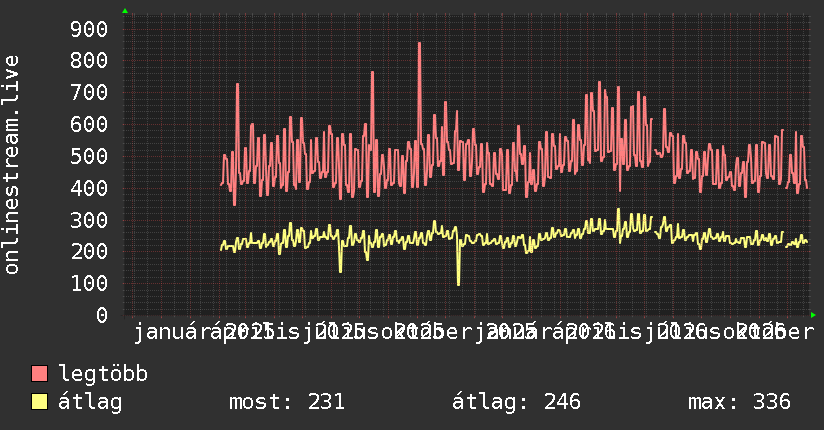Click the pink legtöbb legend color swatch
824x430 pixels.
pyautogui.click(x=39, y=374)
